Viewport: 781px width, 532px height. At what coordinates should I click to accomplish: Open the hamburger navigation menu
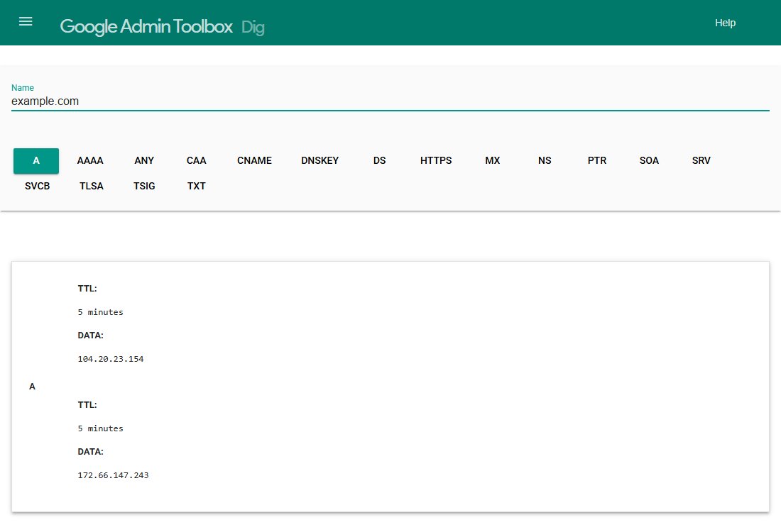coord(26,21)
